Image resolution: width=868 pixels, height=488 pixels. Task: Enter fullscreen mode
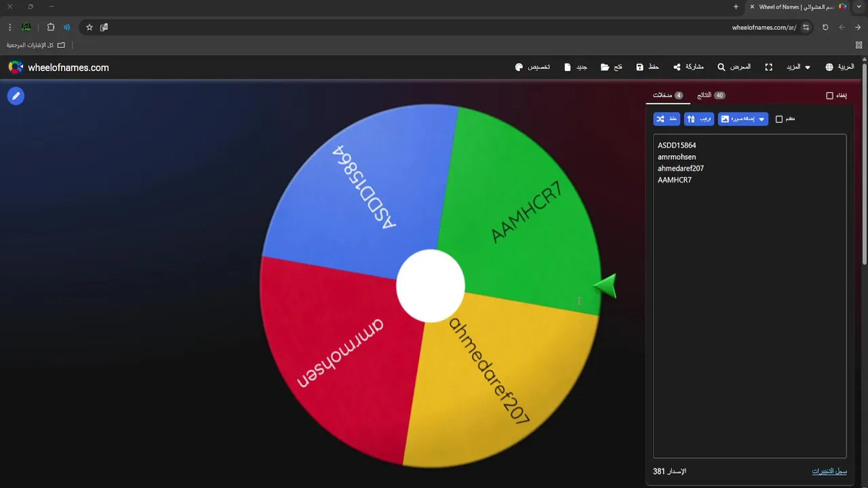pyautogui.click(x=768, y=67)
